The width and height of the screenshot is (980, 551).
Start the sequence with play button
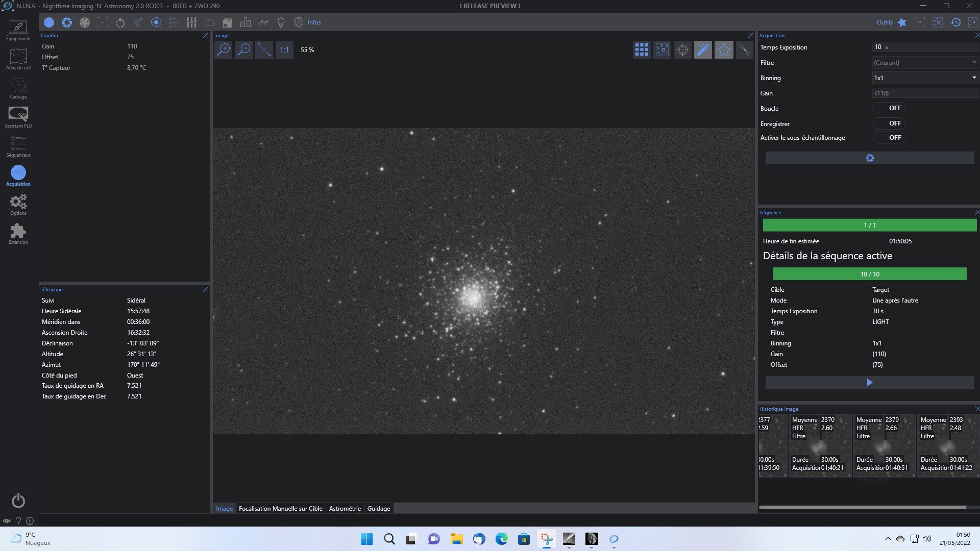(x=869, y=383)
